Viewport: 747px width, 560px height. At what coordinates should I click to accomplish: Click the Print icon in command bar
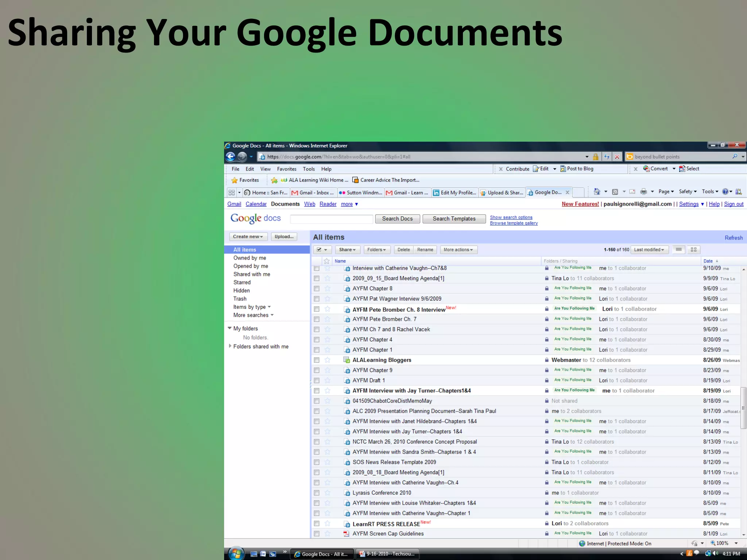click(644, 192)
